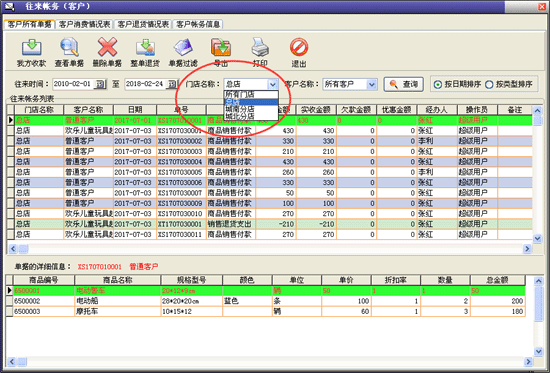
Task: Click 单号 cell XS1707030010
Action: pos(181,214)
